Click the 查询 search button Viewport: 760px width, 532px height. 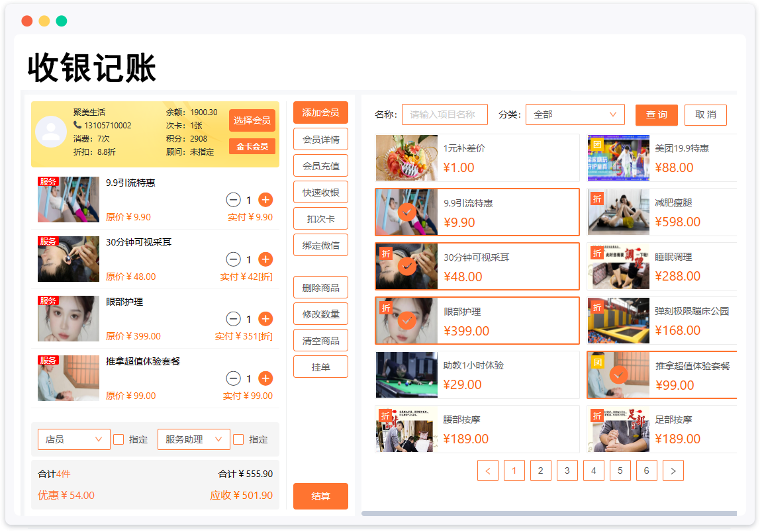(x=656, y=114)
